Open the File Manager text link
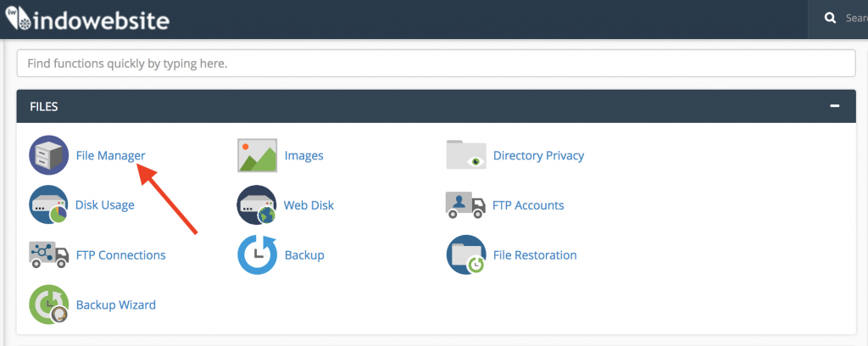This screenshot has height=346, width=868. [x=111, y=155]
